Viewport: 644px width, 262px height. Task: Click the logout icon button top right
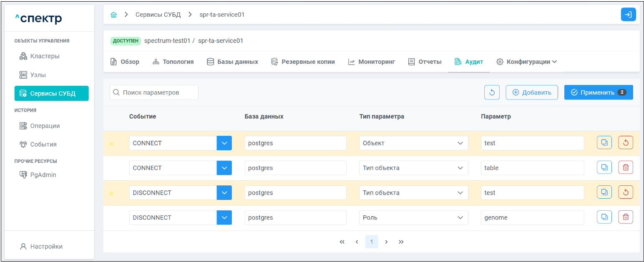point(628,15)
